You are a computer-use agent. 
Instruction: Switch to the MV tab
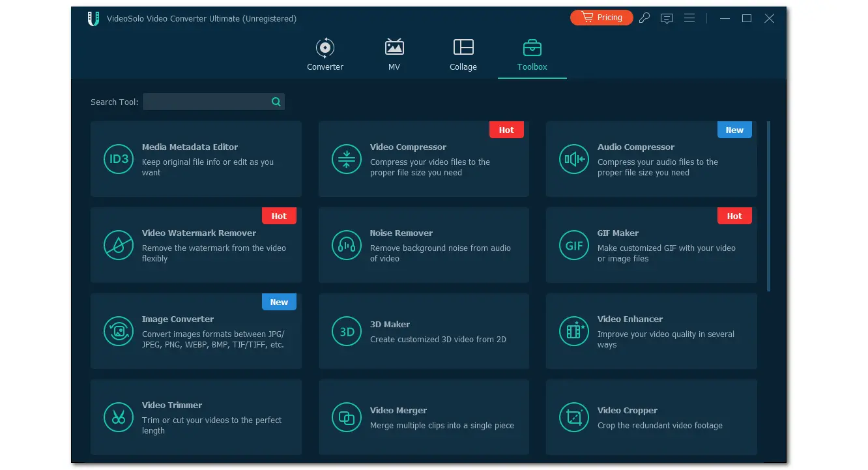394,55
